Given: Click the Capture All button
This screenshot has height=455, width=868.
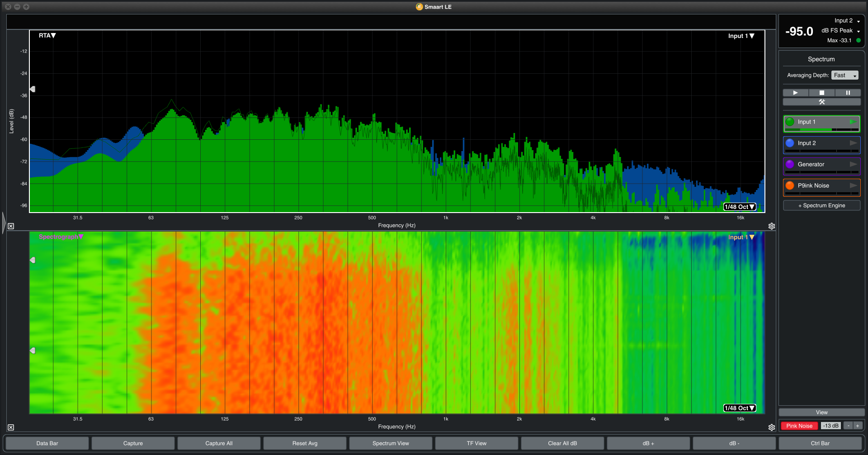Looking at the screenshot, I should click(x=219, y=443).
